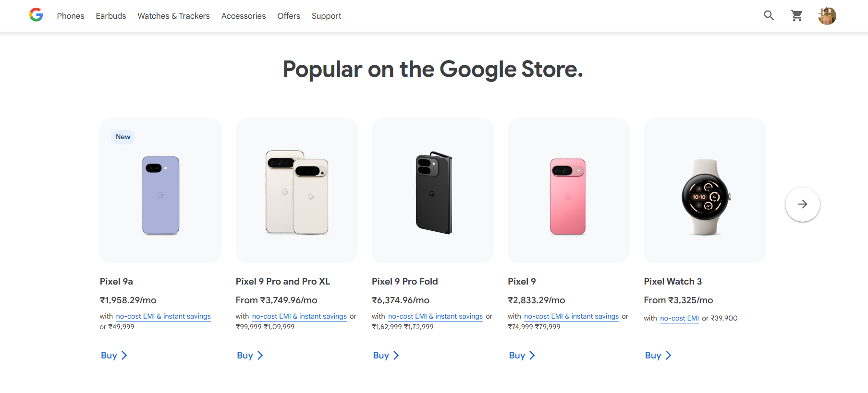Viewport: 868px width, 393px height.
Task: Open the shopping cart
Action: (796, 15)
